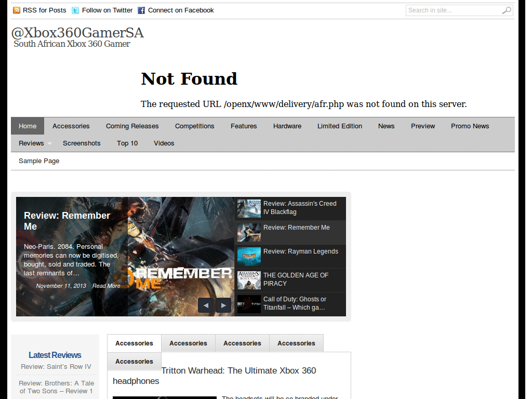Open Limited Edition menu item
The width and height of the screenshot is (532, 399).
click(340, 126)
